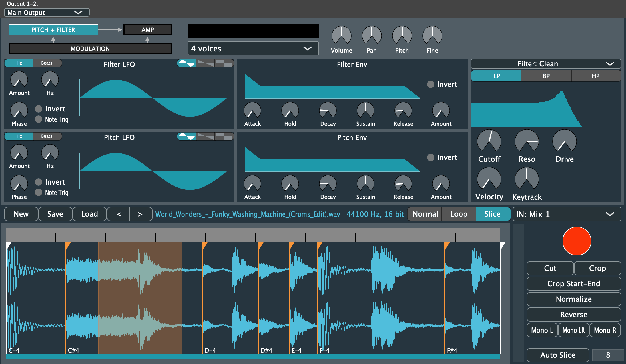
Task: Select sine waveform for Filter LFO
Action: [186, 63]
